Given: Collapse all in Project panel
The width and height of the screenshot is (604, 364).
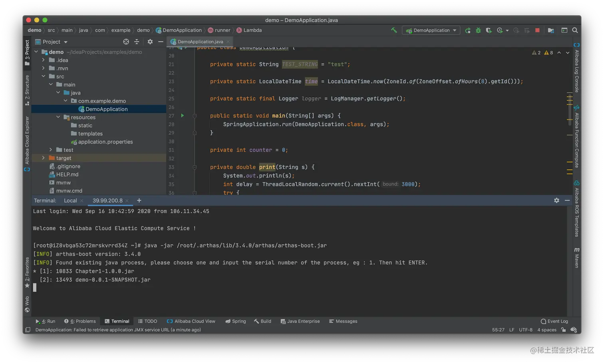Looking at the screenshot, I should [x=137, y=42].
